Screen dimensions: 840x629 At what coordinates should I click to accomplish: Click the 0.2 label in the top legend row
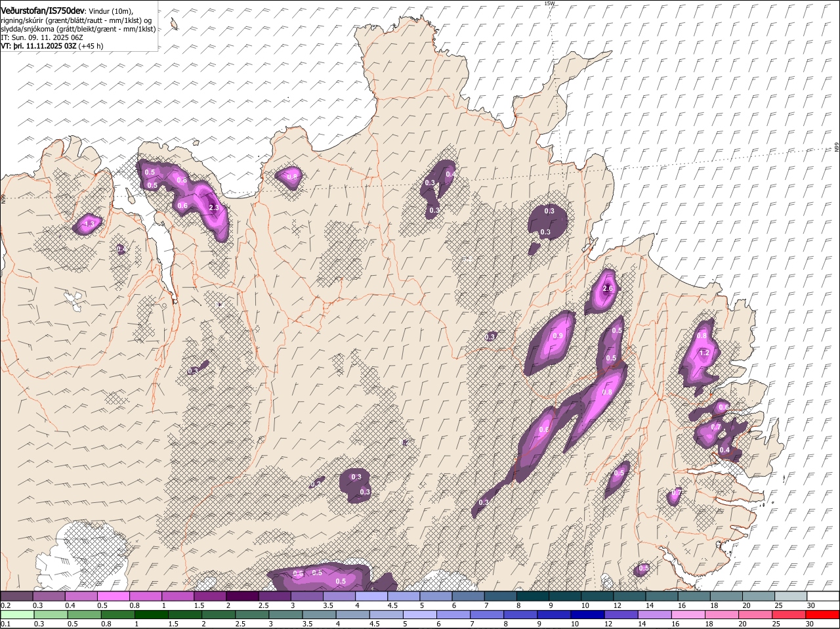pos(5,605)
